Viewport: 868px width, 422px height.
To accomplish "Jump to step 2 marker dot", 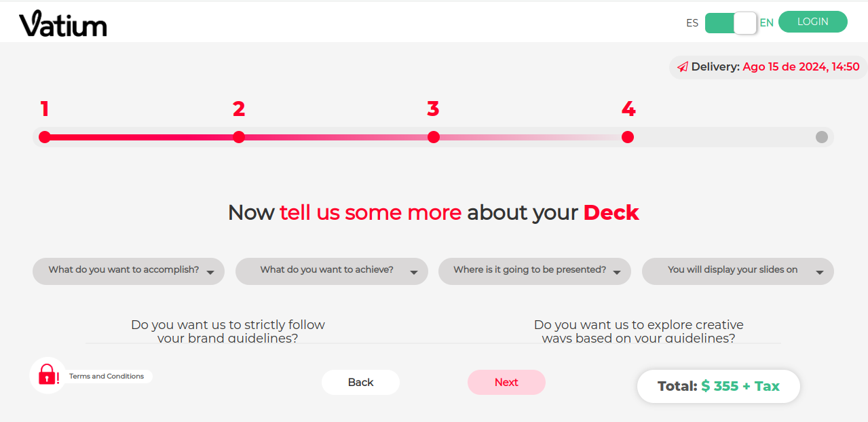I will [x=239, y=137].
